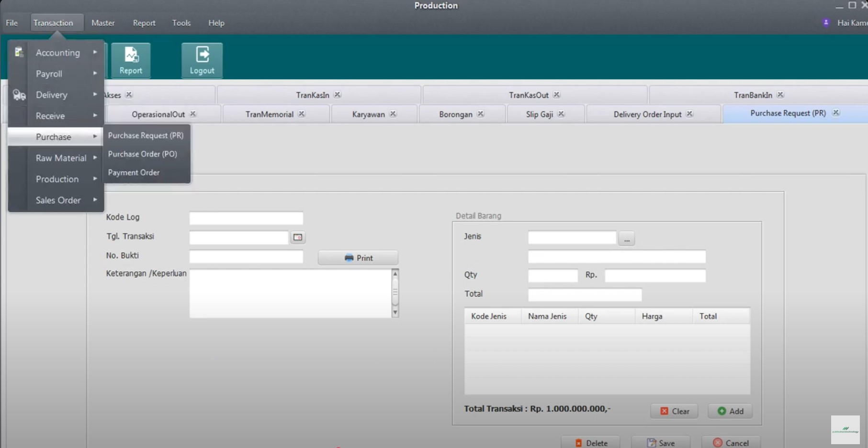Screen dimensions: 868x448
Task: Close the Delivery Order Input tab
Action: coord(689,114)
